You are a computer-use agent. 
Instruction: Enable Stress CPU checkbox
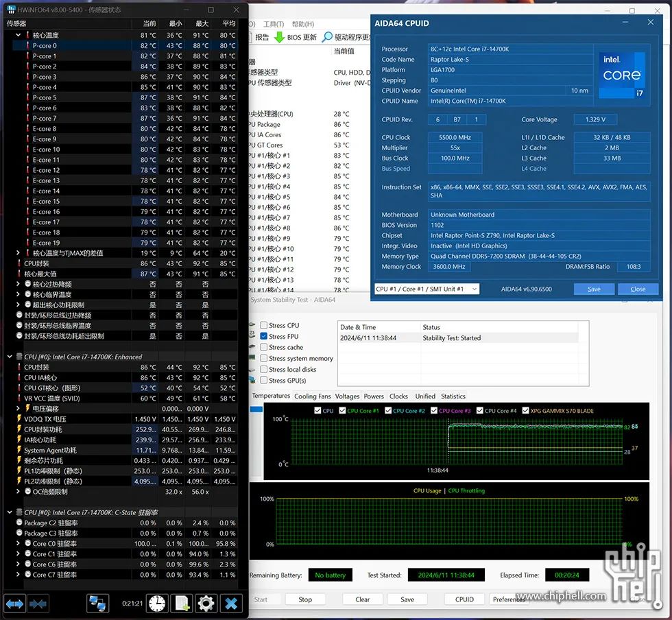(x=264, y=326)
